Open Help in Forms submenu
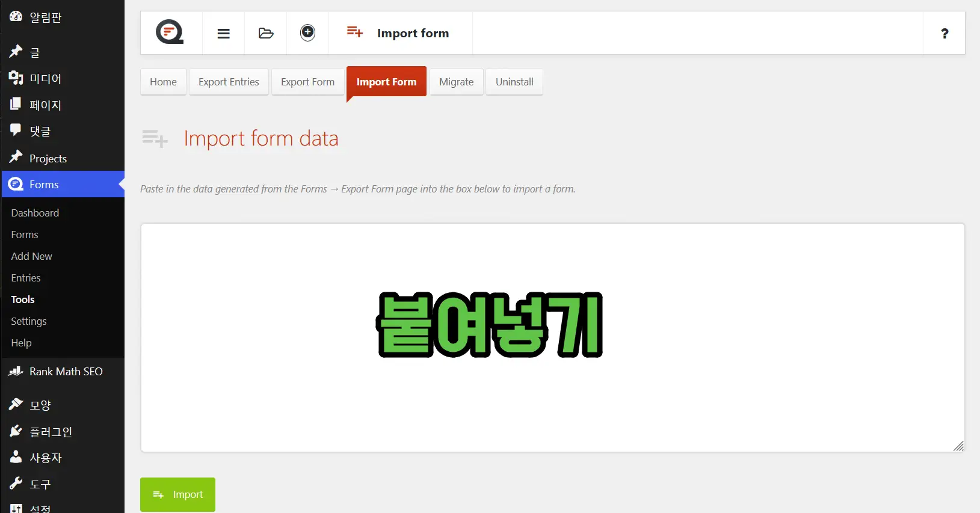Screen dimensions: 980x513 point(21,343)
